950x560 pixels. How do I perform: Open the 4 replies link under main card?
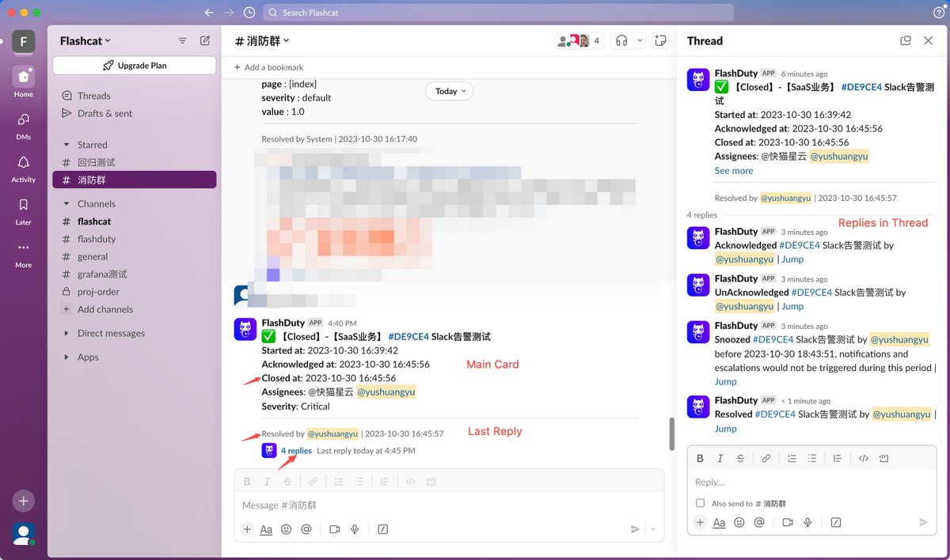[x=296, y=450]
